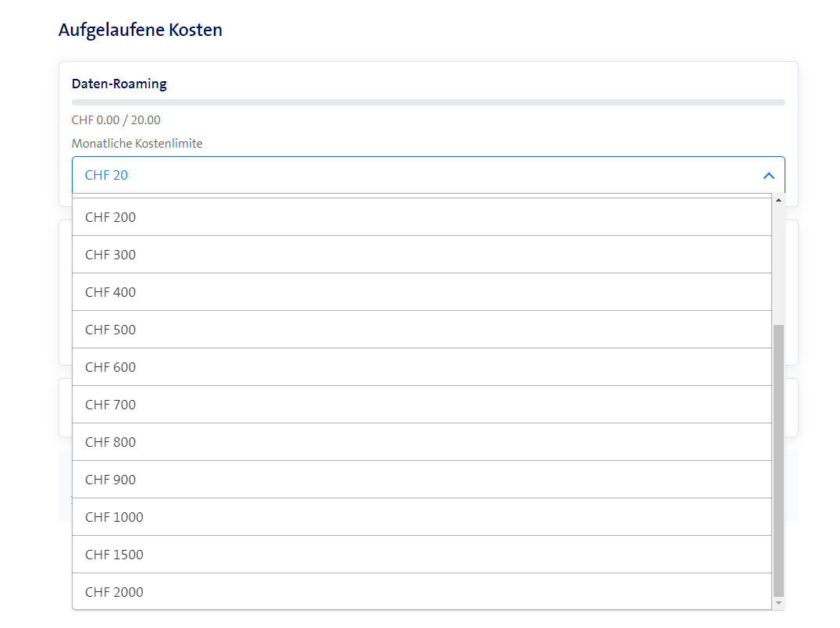840x628 pixels.
Task: Choose the CHF 1500 limit
Action: (422, 555)
